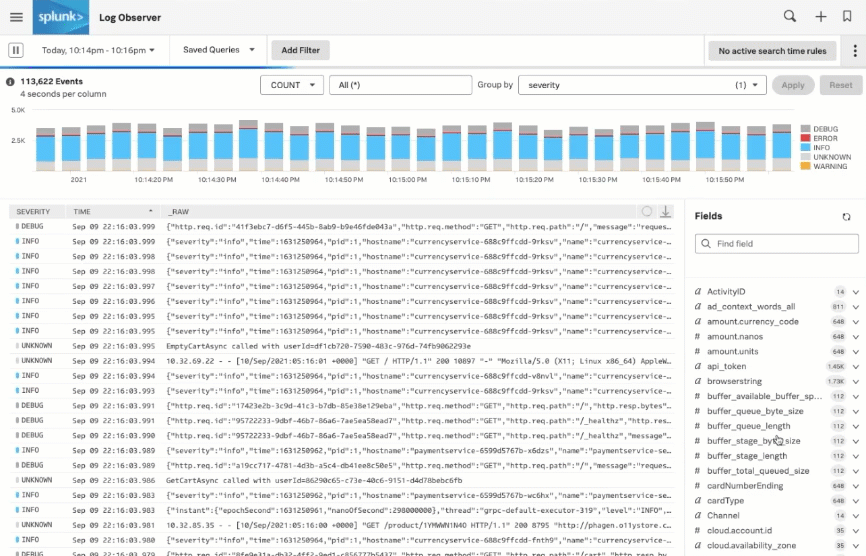Click the Apply button
Image resolution: width=866 pixels, height=556 pixels.
click(793, 85)
